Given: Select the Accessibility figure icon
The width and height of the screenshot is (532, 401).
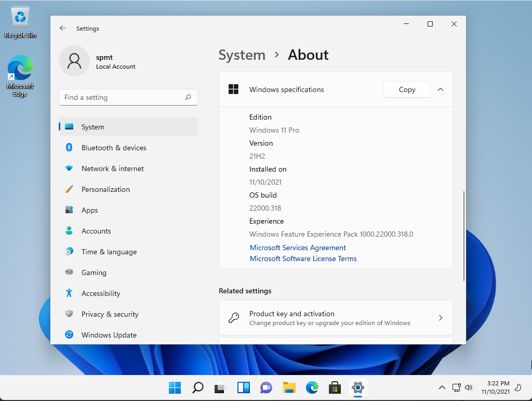Looking at the screenshot, I should tap(69, 293).
